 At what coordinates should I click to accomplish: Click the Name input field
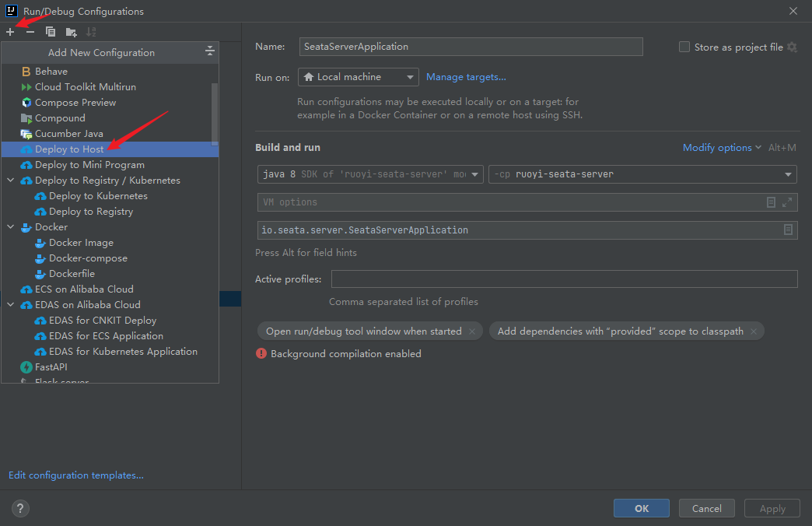pyautogui.click(x=471, y=47)
